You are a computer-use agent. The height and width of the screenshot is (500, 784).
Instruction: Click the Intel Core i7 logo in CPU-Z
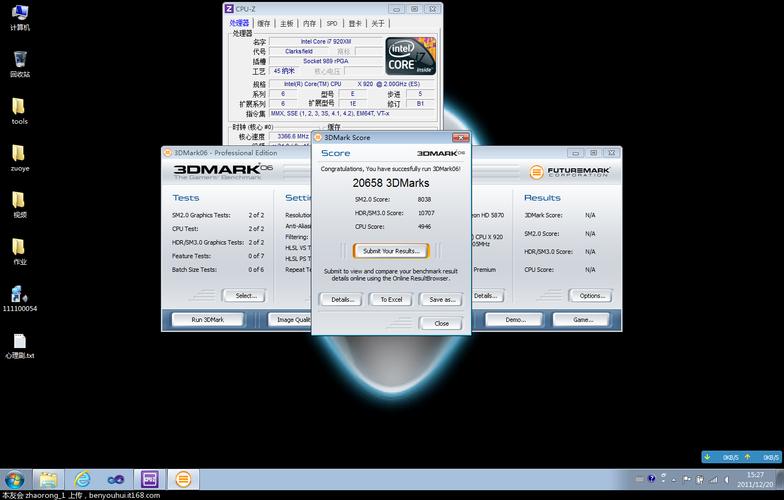410,56
